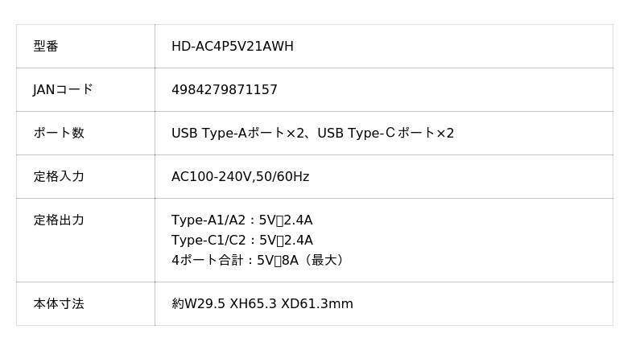Click the JANコード row label
The image size is (644, 350).
tap(63, 90)
